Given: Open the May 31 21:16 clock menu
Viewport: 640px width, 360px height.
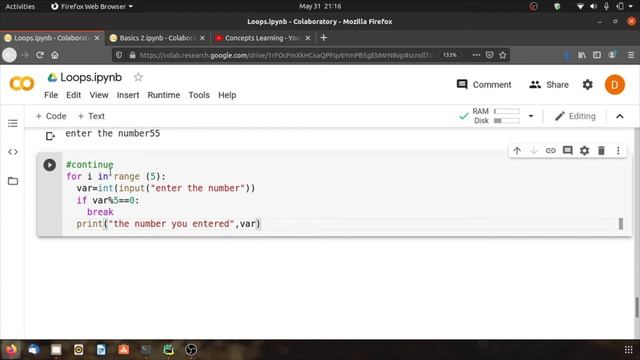Looking at the screenshot, I should click(320, 6).
